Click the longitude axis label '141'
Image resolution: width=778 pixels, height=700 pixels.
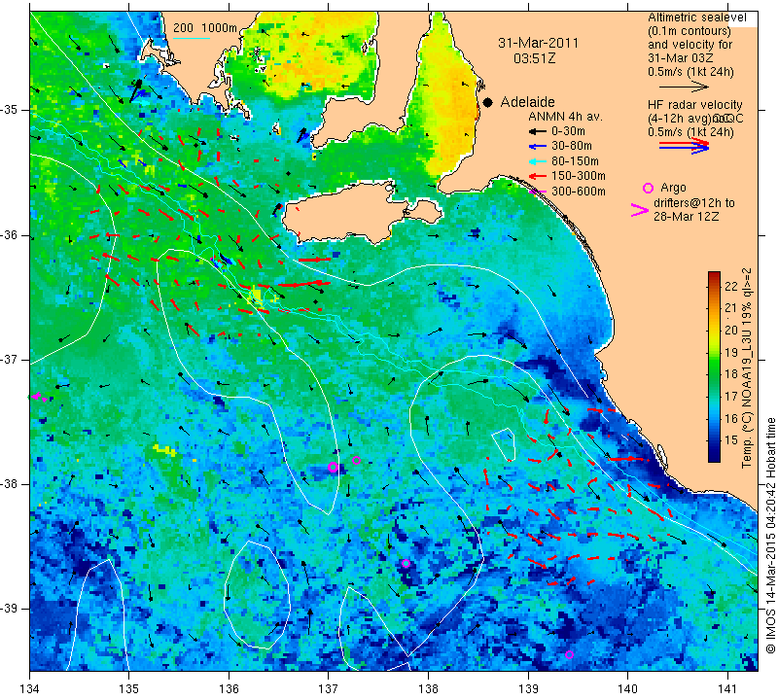(727, 689)
